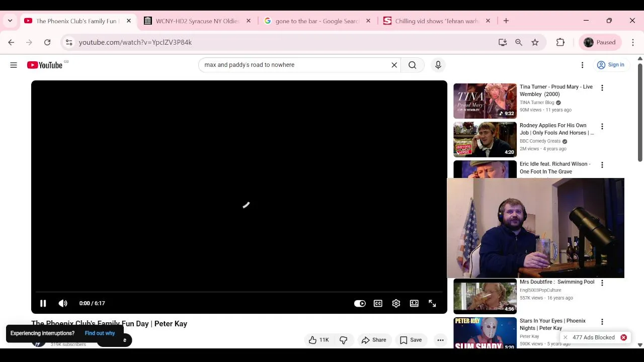
Task: Click the address bar URL
Action: (x=135, y=42)
